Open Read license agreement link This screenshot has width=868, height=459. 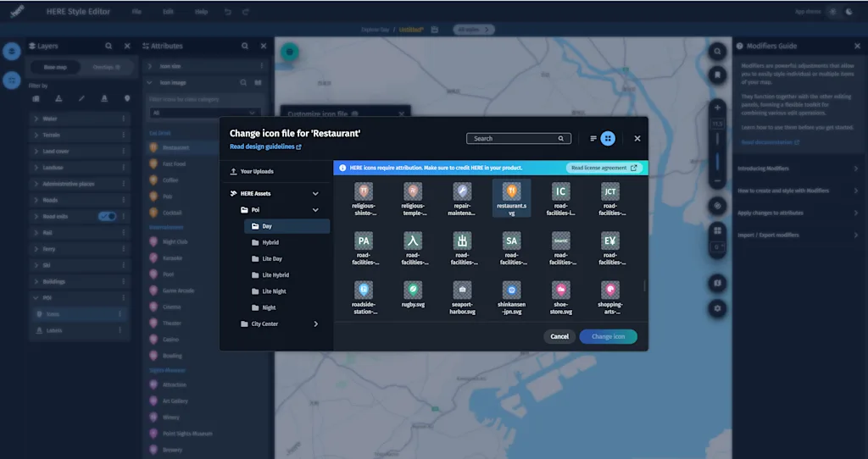(x=604, y=168)
